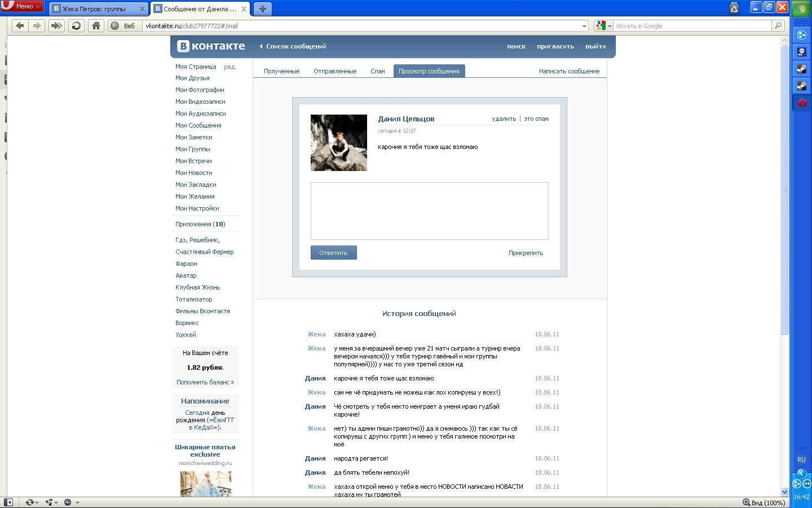Open the Opera Link sync icon dropdown
Screen dimensions: 812x508
click(32, 502)
